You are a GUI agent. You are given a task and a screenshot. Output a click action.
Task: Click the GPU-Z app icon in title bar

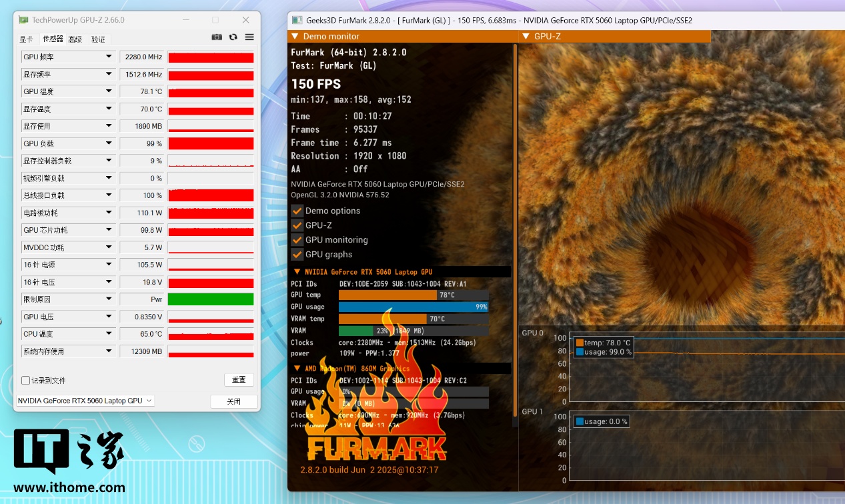23,20
